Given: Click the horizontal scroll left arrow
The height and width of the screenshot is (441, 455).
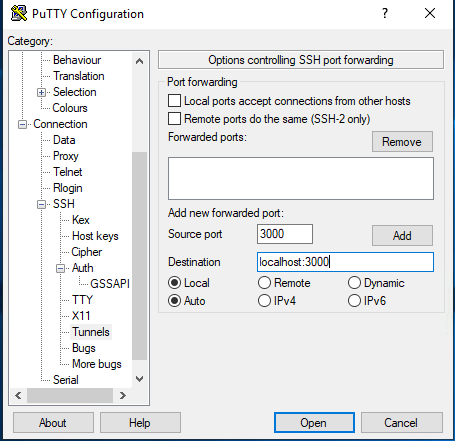Looking at the screenshot, I should (18, 396).
